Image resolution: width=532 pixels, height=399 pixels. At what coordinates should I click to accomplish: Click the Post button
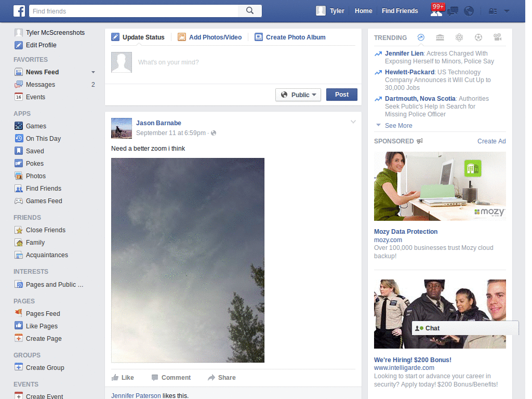(x=342, y=95)
